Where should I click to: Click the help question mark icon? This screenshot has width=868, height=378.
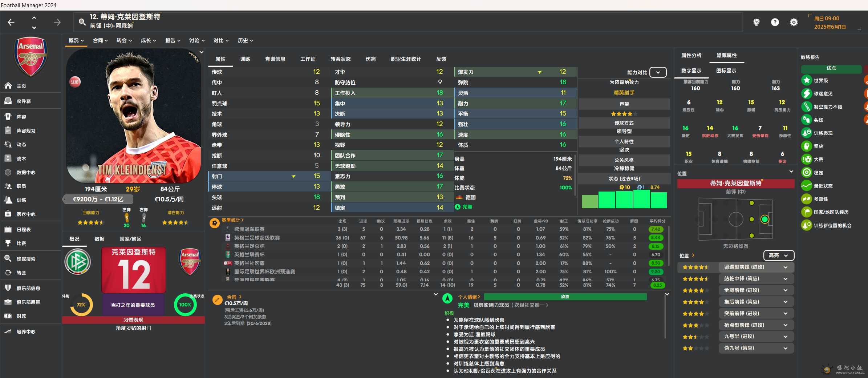coord(775,23)
